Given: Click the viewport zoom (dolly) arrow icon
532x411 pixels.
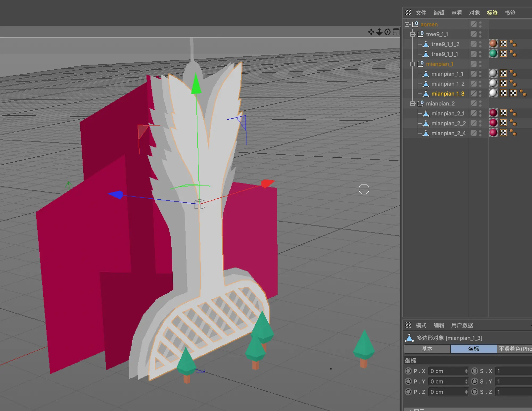Looking at the screenshot, I should click(379, 32).
